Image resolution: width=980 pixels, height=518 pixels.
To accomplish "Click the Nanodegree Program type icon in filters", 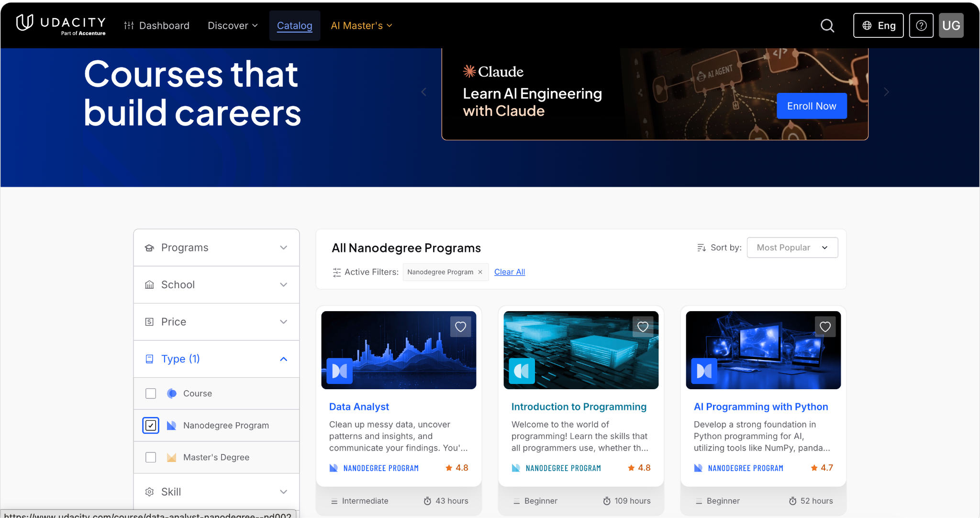I will click(172, 426).
